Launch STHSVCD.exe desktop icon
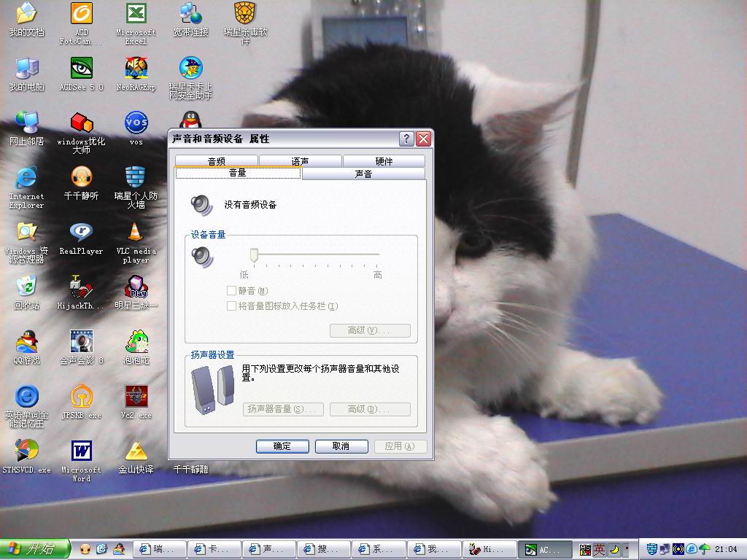747x560 pixels. coord(27,457)
